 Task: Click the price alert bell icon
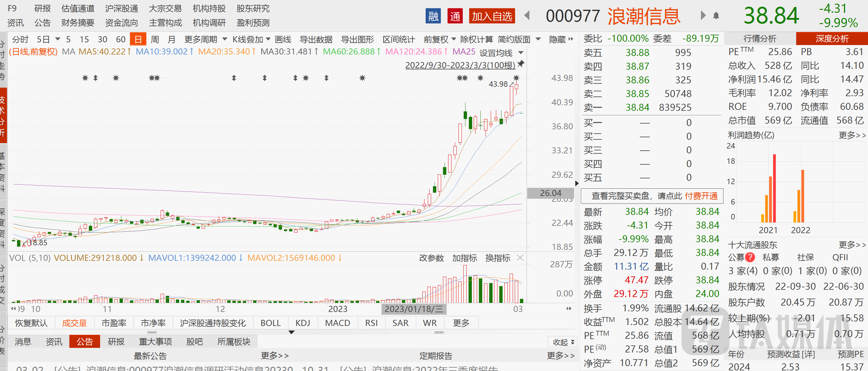716,16
